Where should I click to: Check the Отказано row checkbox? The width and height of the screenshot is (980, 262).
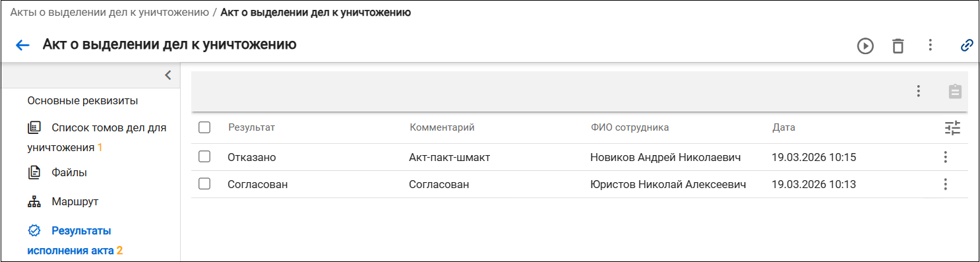click(204, 156)
